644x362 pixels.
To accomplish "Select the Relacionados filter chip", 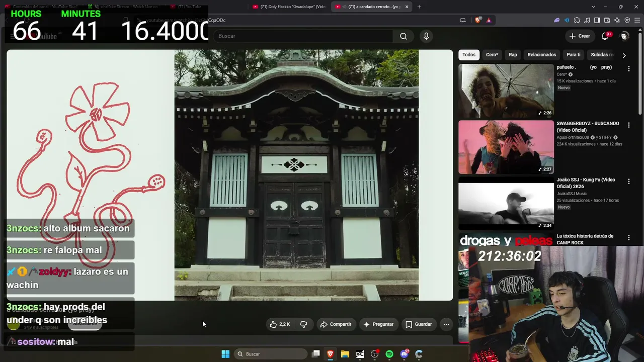I will pyautogui.click(x=542, y=55).
